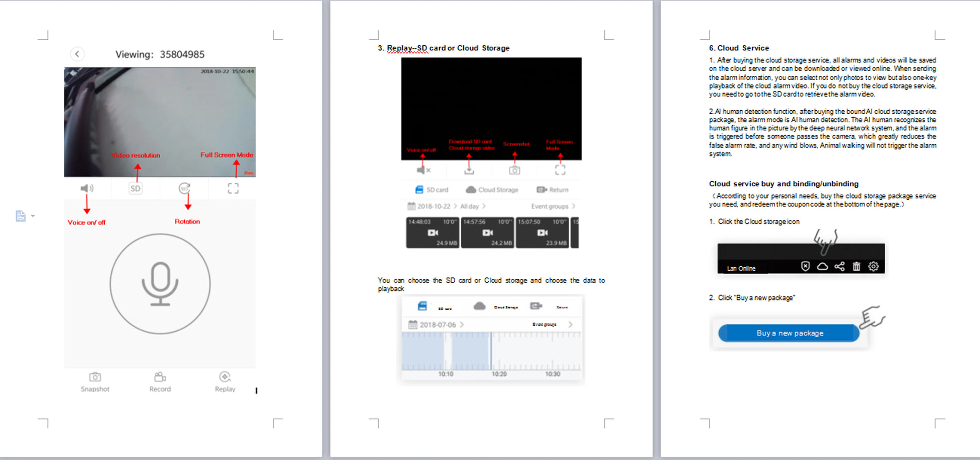Select the Cloud Storage tab

pos(492,190)
